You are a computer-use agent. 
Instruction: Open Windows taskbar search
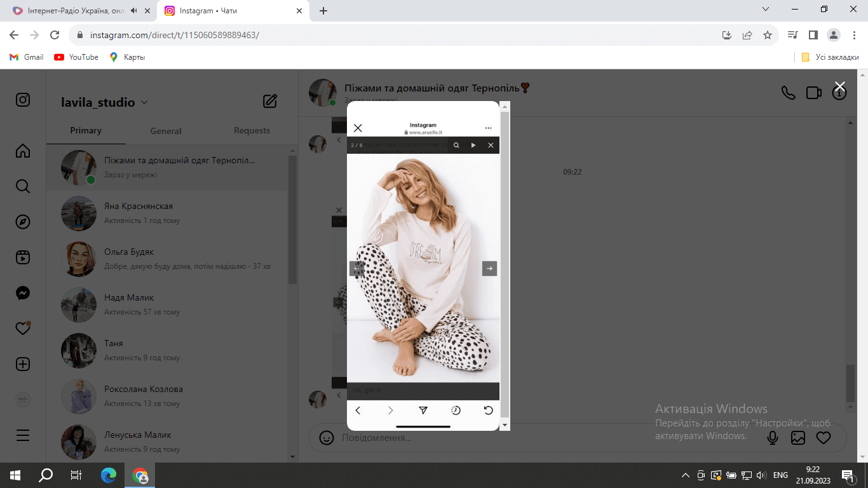point(46,475)
